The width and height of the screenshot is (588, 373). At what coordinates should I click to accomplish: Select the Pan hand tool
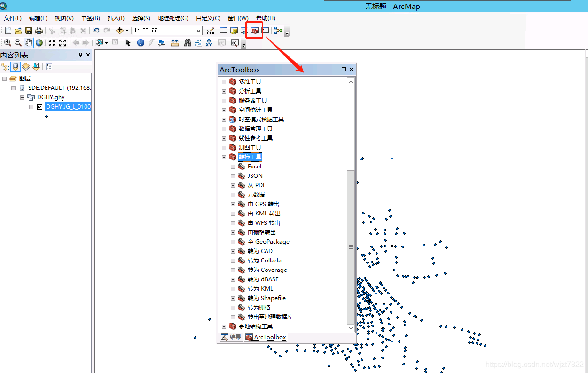(29, 43)
